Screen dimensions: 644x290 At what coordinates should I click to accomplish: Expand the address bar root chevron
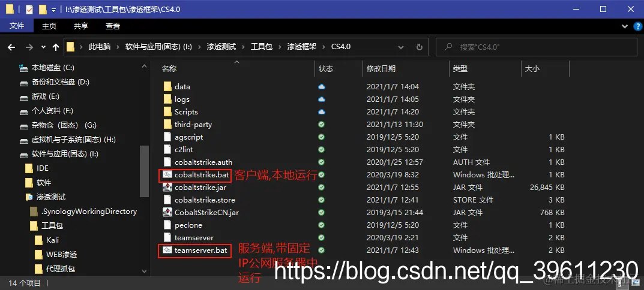click(81, 47)
